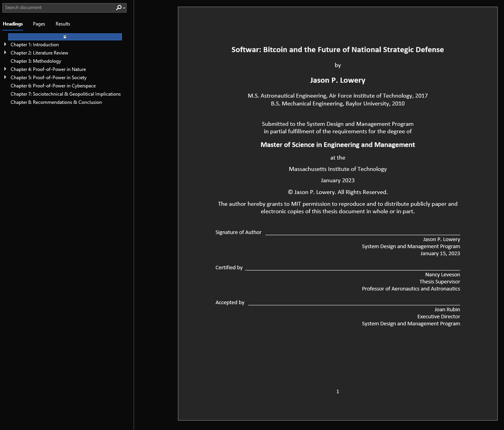This screenshot has width=504, height=430.
Task: Open the search options dropdown arrow
Action: pyautogui.click(x=124, y=8)
